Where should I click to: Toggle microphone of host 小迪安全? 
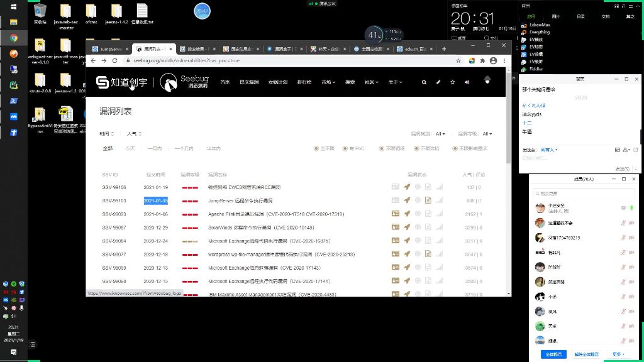[631, 207]
